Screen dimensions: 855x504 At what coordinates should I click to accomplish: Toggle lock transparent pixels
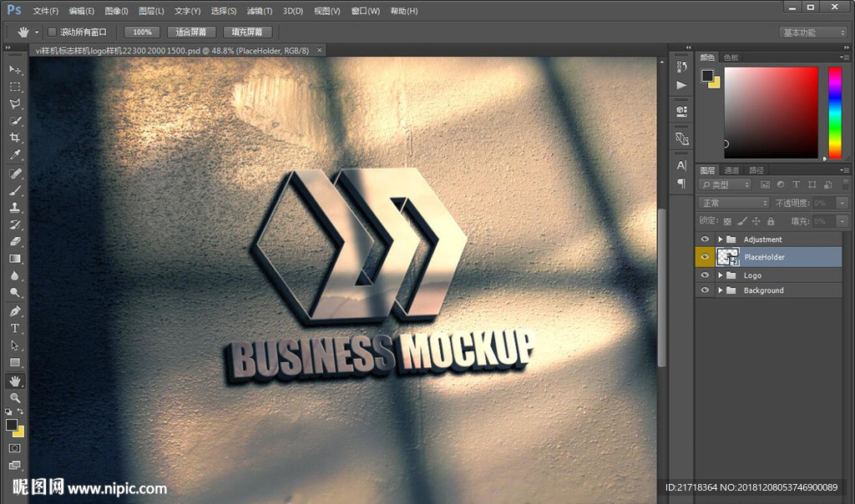727,221
